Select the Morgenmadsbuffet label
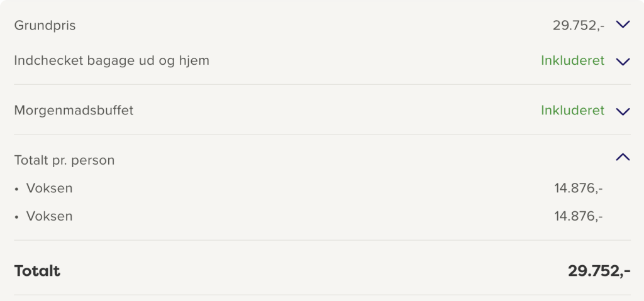644x301 pixels. click(x=74, y=111)
